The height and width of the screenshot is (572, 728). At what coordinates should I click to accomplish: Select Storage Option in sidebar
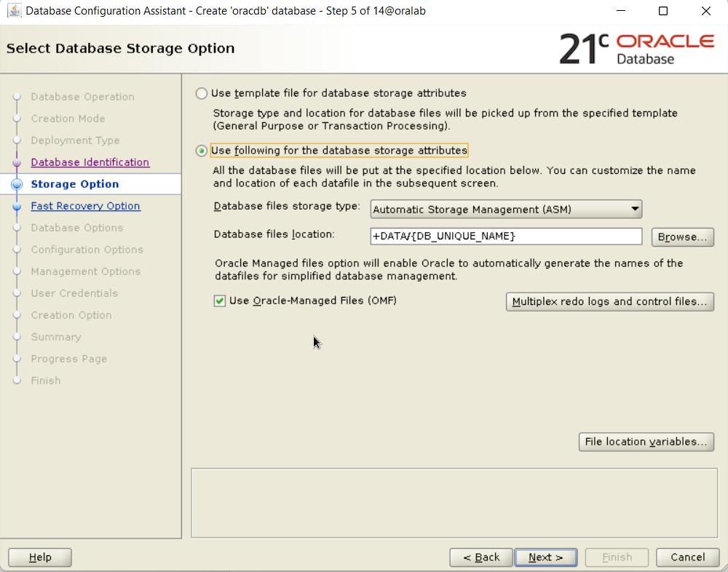pyautogui.click(x=74, y=184)
